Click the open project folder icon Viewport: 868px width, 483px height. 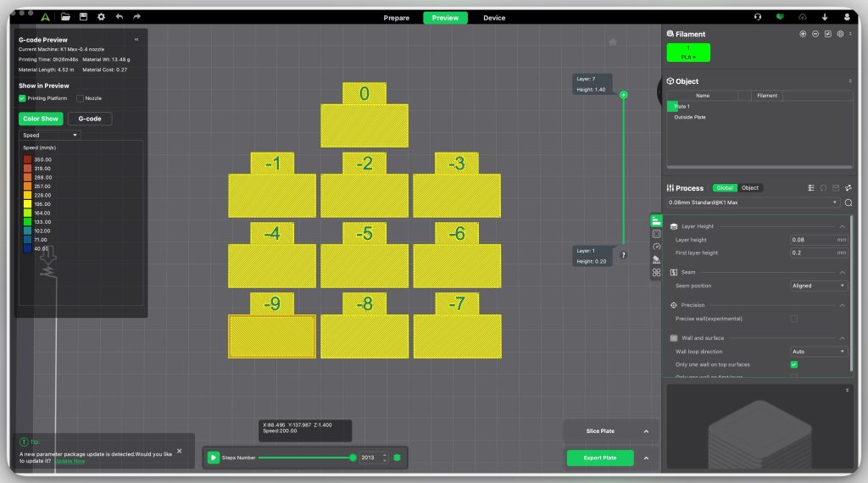65,17
